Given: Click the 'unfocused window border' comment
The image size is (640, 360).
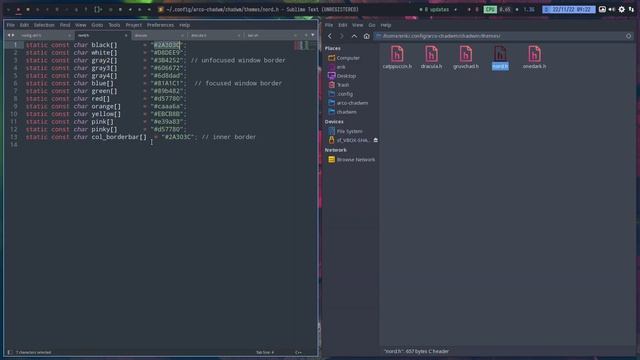Looking at the screenshot, I should coord(238,60).
